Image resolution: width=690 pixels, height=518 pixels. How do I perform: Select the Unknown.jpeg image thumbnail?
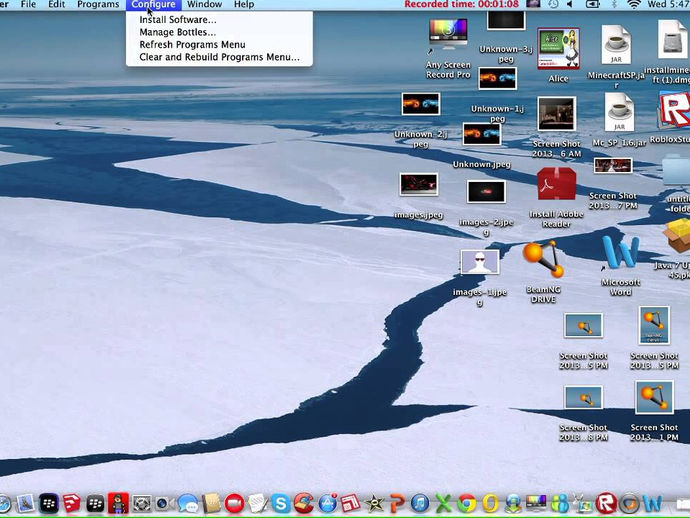(481, 135)
